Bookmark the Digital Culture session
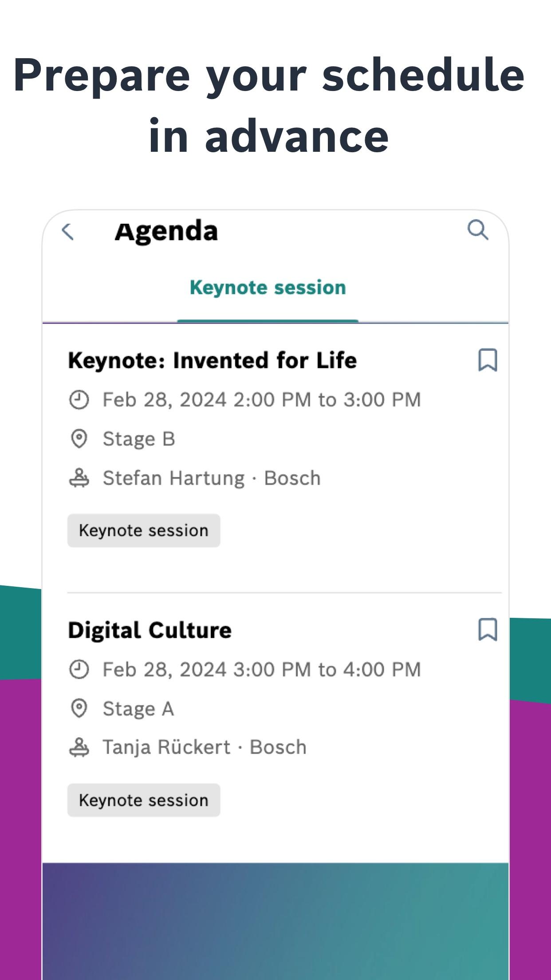 click(488, 629)
